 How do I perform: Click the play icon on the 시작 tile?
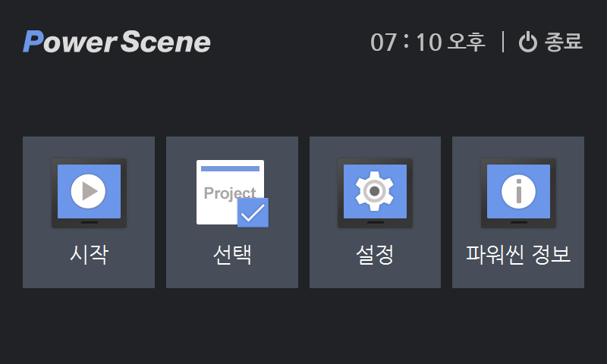(x=89, y=191)
